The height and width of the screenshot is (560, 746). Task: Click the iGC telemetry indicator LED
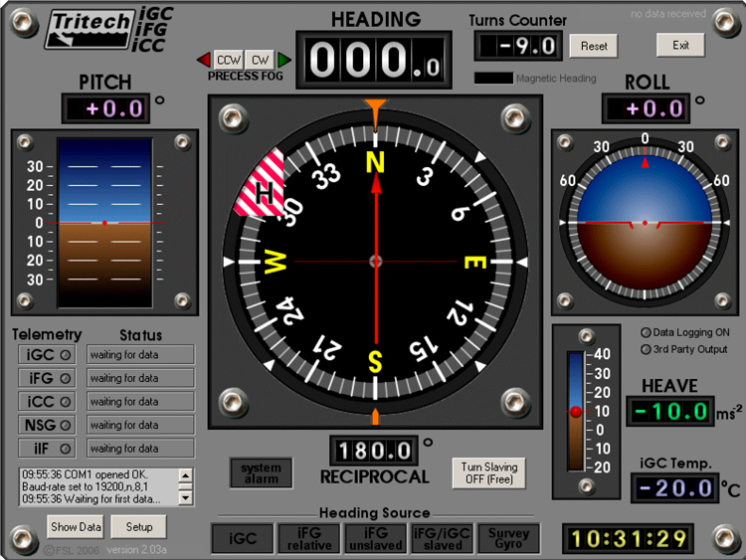point(66,355)
